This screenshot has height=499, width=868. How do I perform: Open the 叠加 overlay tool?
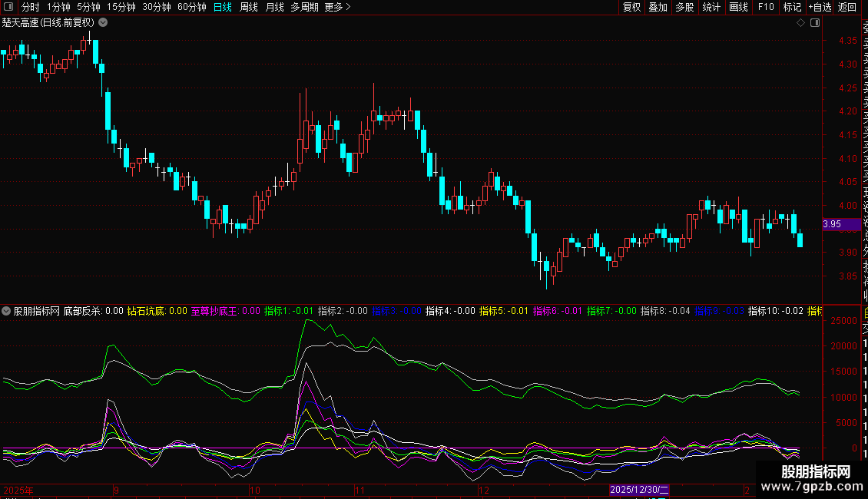(658, 7)
